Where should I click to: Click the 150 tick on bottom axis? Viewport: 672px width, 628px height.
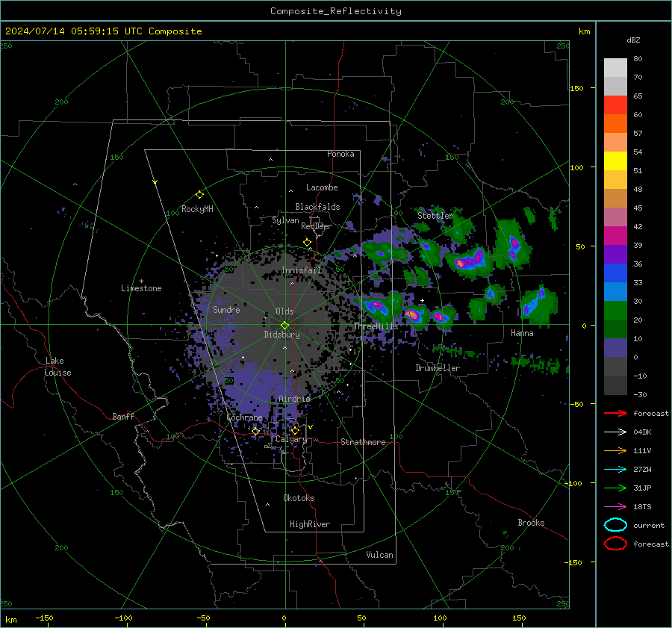(519, 618)
